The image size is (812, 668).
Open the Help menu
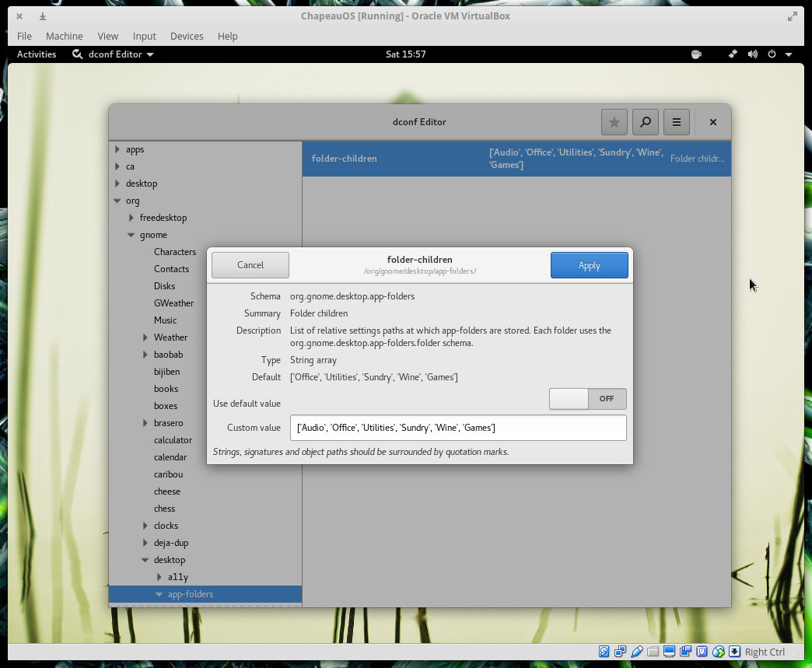click(x=227, y=37)
